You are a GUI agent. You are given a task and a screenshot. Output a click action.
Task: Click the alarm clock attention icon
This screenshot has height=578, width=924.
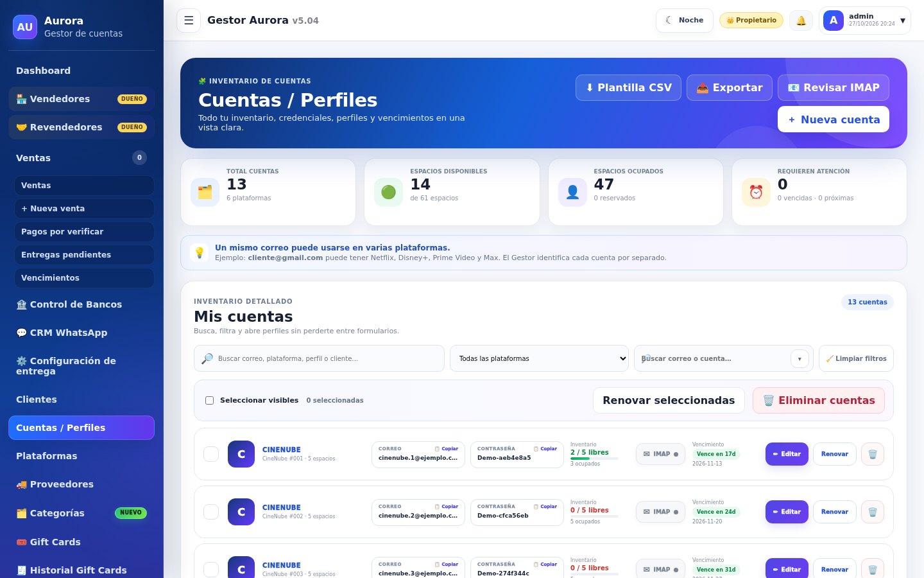pos(756,192)
